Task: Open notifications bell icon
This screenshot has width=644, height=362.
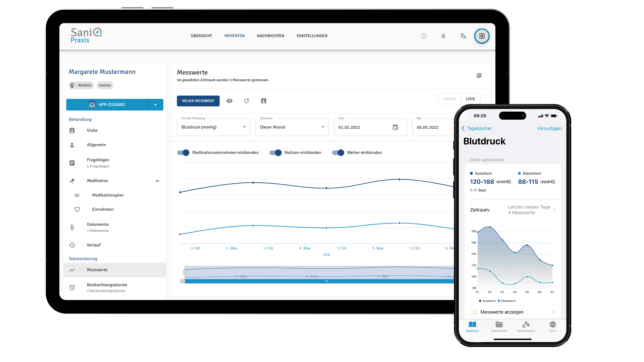Action: tap(443, 36)
